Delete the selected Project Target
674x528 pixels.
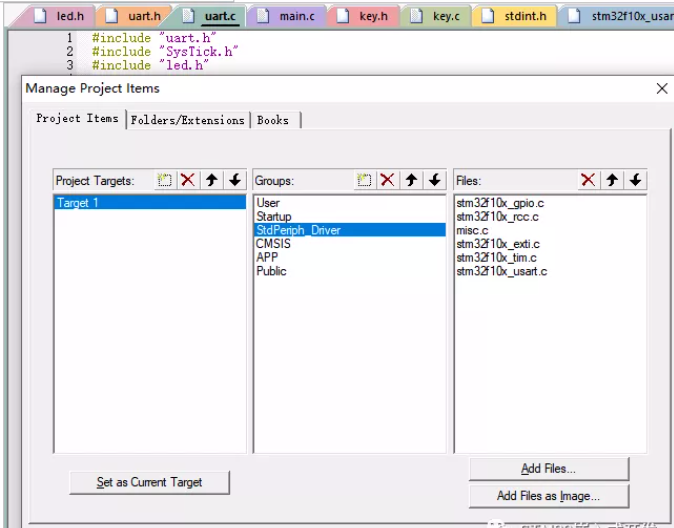(188, 180)
